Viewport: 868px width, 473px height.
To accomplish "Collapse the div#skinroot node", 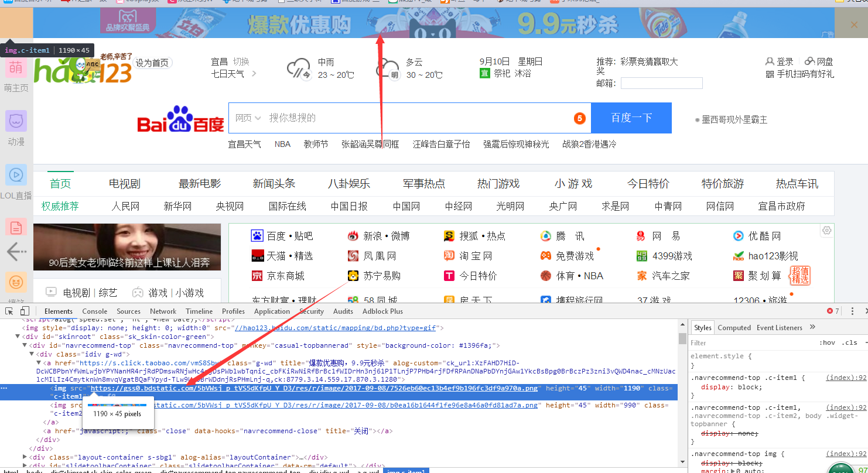I will 18,337.
